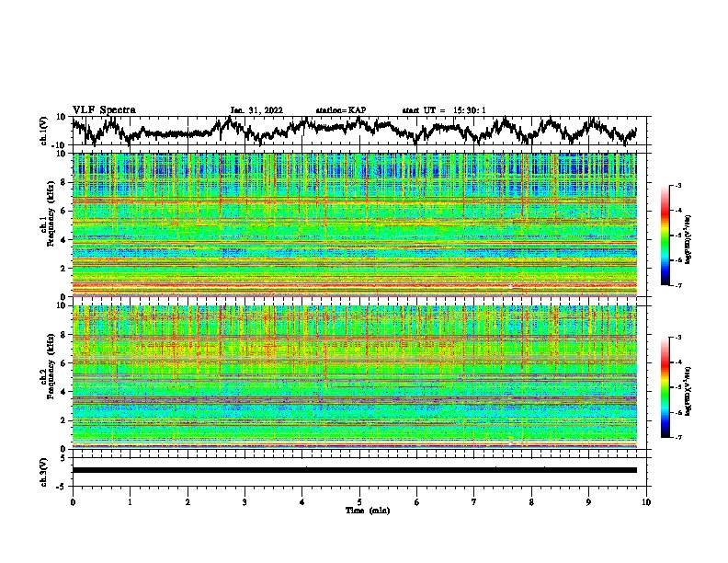Click the black ch.3 signal bar
This screenshot has width=728, height=563.
click(354, 470)
